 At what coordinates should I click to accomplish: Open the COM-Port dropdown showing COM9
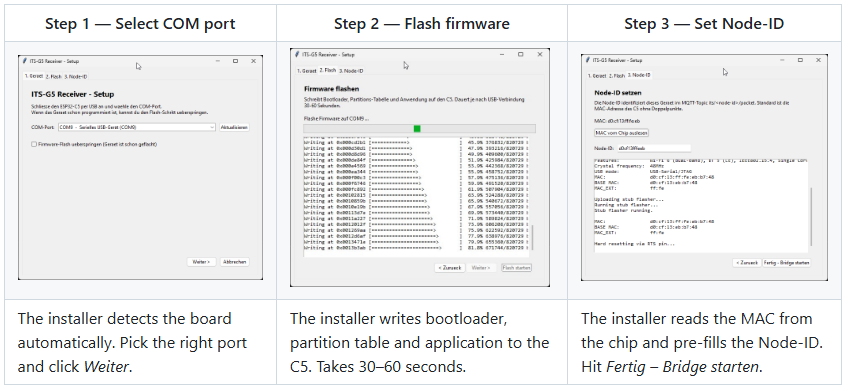[137, 127]
